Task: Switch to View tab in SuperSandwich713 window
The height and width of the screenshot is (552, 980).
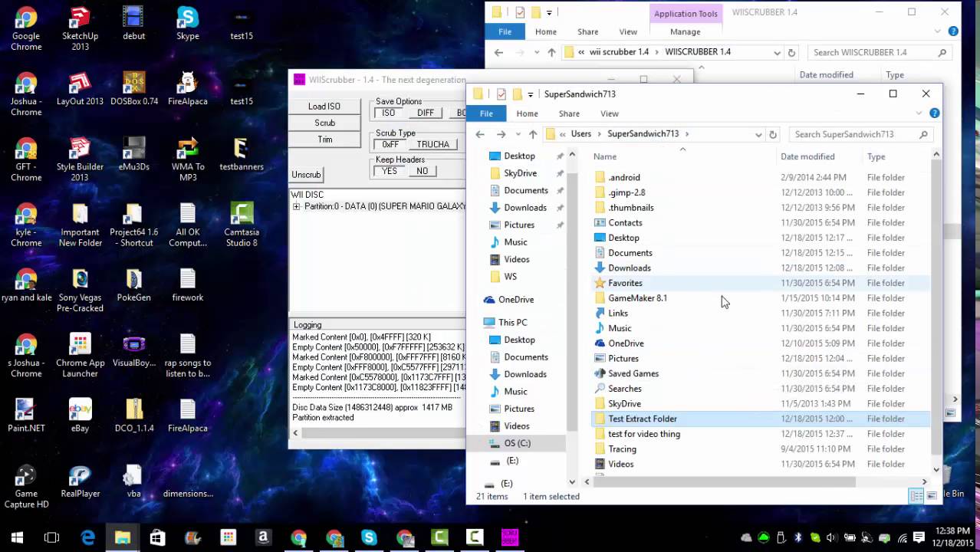Action: point(610,113)
